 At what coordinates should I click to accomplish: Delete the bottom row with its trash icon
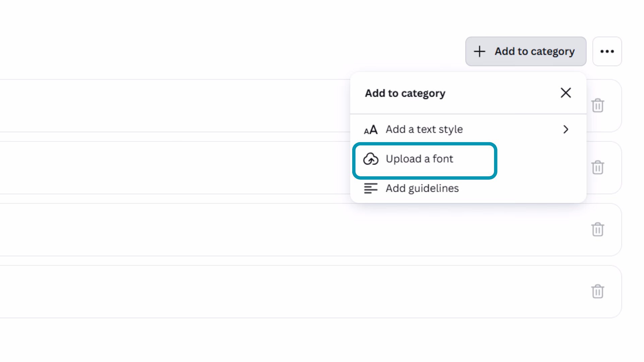pyautogui.click(x=597, y=292)
